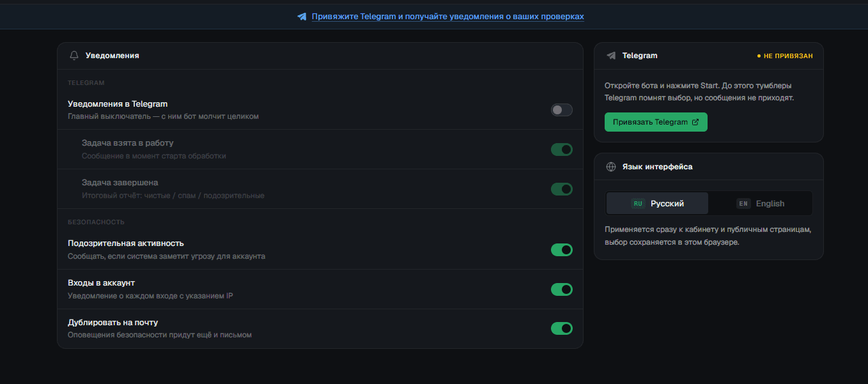Screen dimensions: 868x384
Task: Toggle the Задача завершена switch
Action: click(x=562, y=189)
